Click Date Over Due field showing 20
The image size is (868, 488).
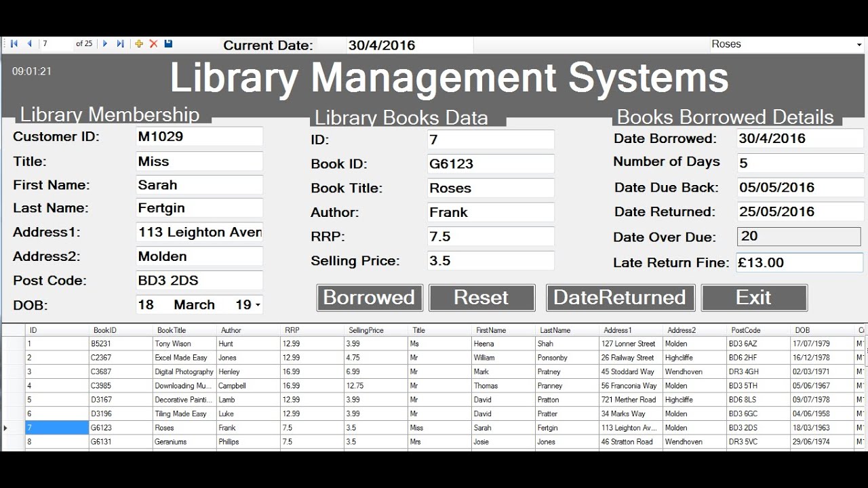pyautogui.click(x=799, y=237)
